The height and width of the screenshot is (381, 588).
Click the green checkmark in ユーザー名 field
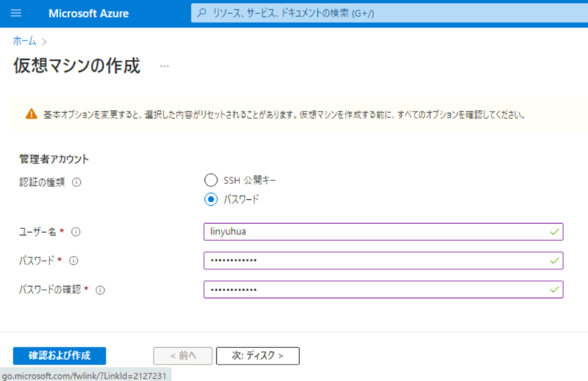tap(554, 232)
